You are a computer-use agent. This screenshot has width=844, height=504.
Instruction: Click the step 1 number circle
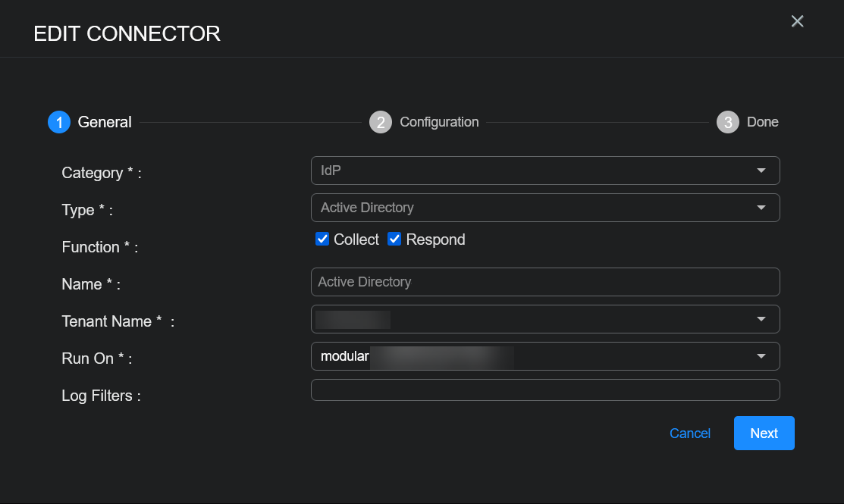tap(59, 122)
